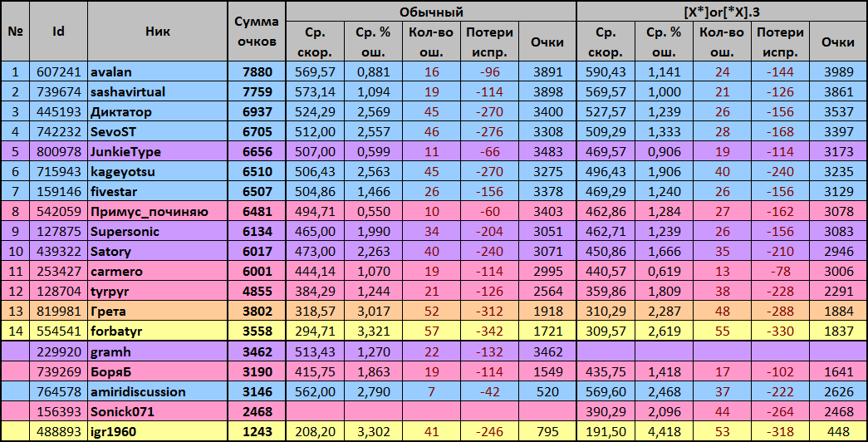Click total score '6937'
The image size is (868, 442).
coord(257,112)
